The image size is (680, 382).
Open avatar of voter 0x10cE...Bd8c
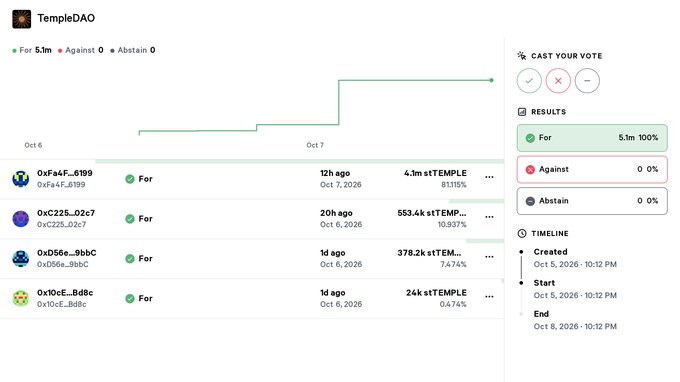click(20, 298)
